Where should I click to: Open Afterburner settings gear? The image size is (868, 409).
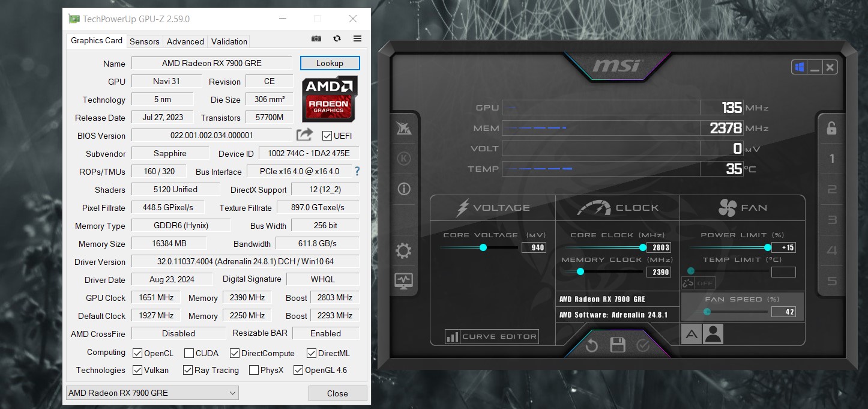[404, 250]
